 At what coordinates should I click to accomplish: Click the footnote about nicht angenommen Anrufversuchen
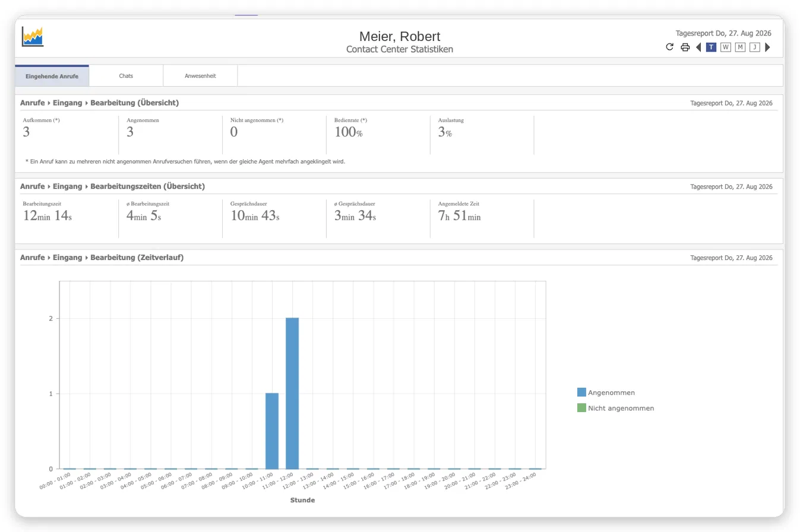click(185, 161)
